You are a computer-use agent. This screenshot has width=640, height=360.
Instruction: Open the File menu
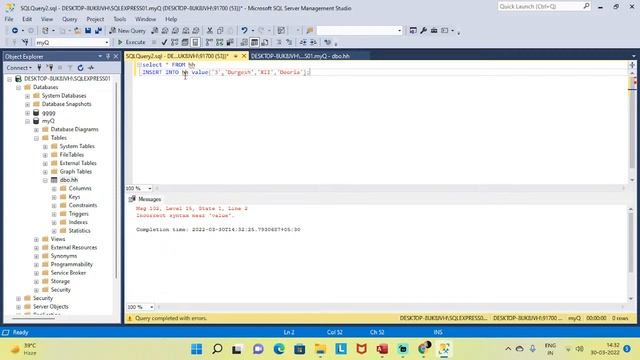9,19
